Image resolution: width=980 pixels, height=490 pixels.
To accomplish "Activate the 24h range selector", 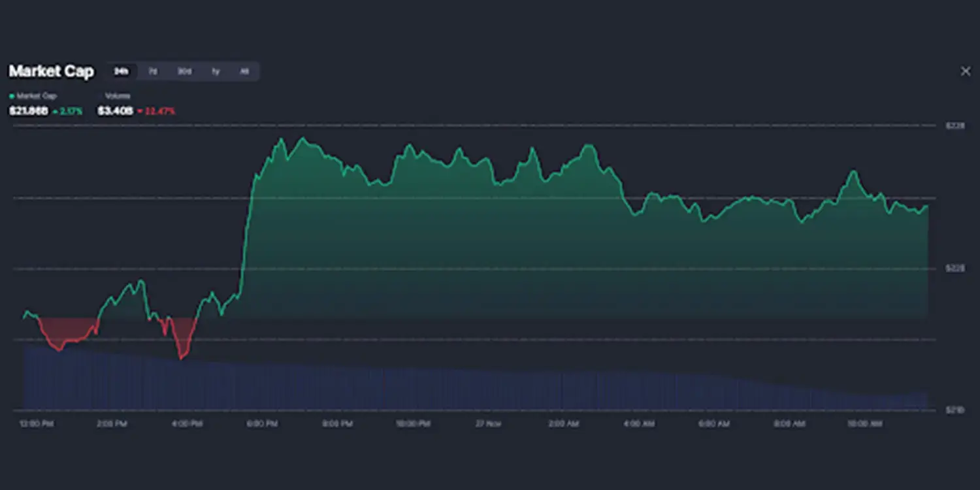I will point(121,71).
